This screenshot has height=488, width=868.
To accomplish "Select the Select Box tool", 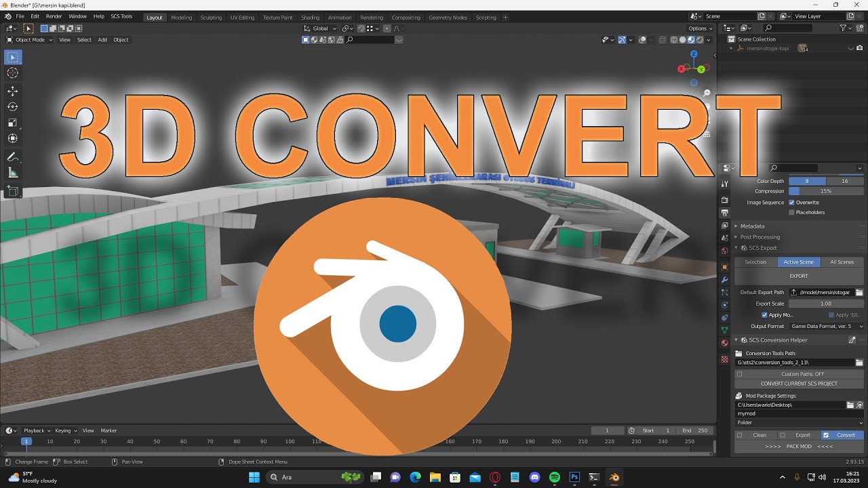I will point(13,58).
